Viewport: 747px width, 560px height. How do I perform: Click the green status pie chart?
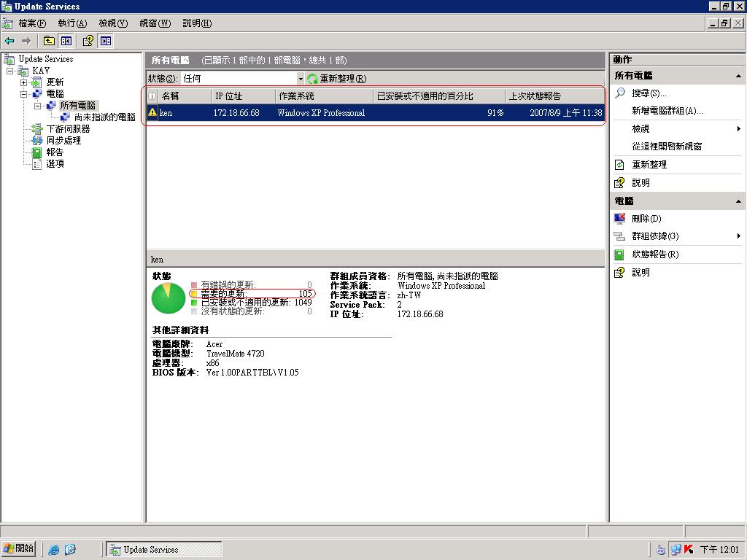coord(169,298)
